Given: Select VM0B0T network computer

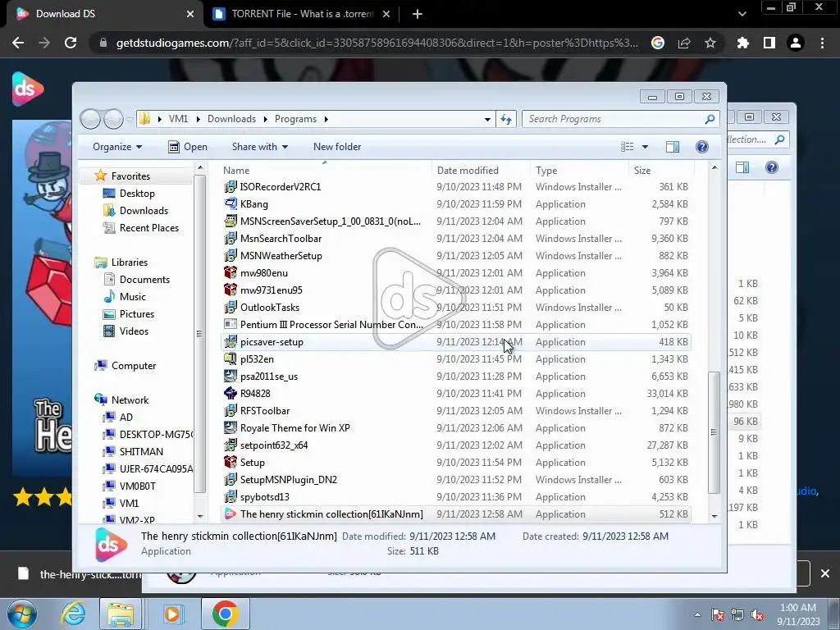Looking at the screenshot, I should tap(137, 486).
